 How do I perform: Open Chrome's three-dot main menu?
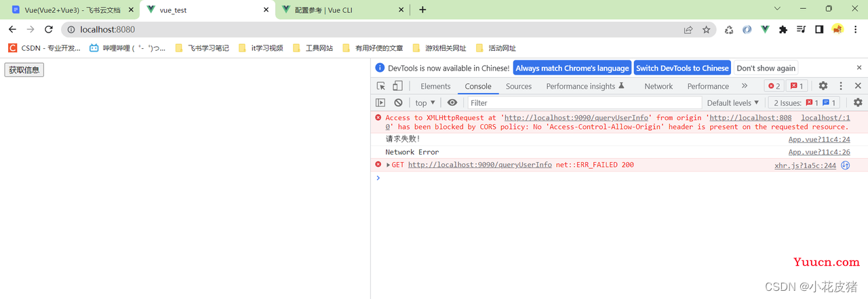pyautogui.click(x=856, y=29)
